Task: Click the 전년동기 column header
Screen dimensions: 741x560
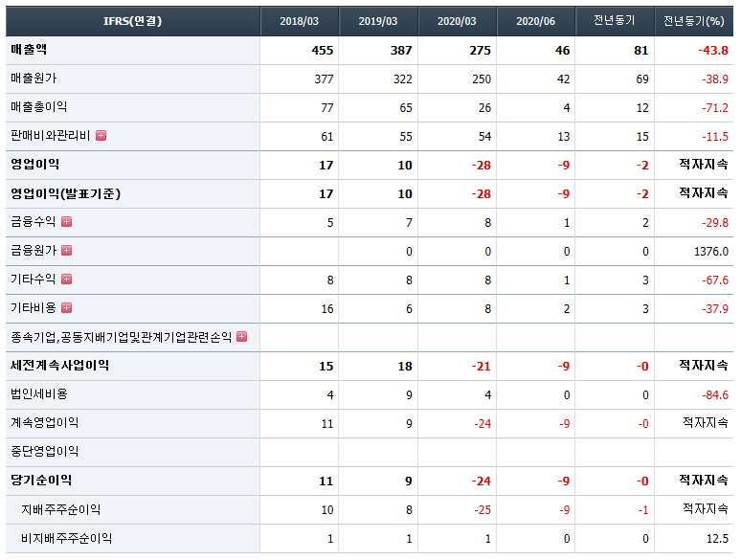Action: [615, 21]
